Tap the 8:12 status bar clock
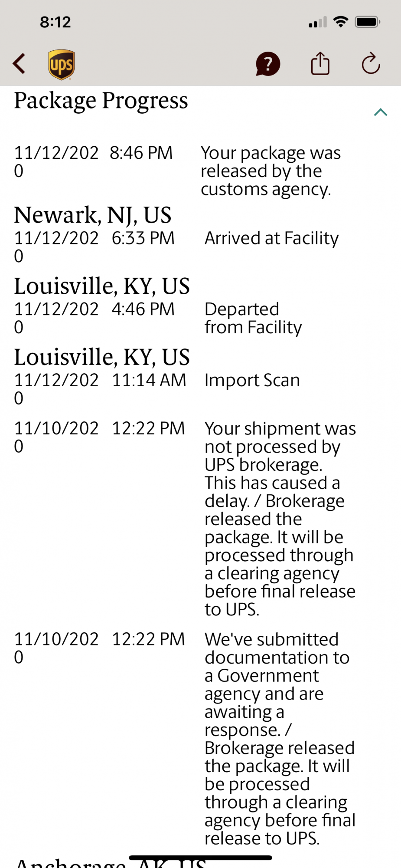The image size is (401, 868). click(x=55, y=22)
